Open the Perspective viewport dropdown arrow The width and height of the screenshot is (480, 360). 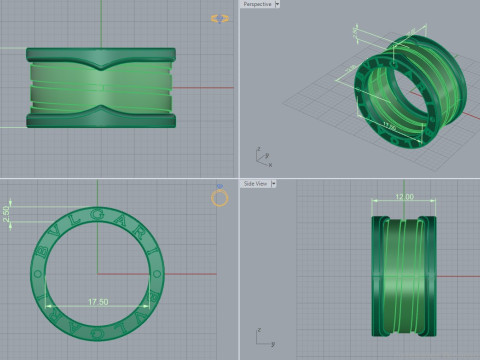277,4
